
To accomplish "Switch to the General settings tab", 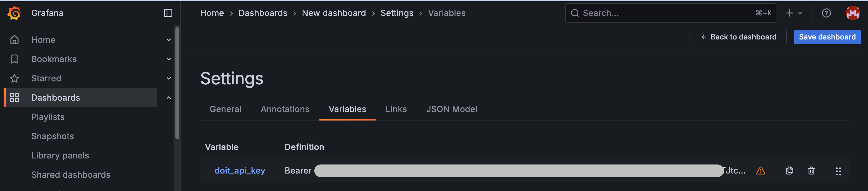I will tap(225, 109).
